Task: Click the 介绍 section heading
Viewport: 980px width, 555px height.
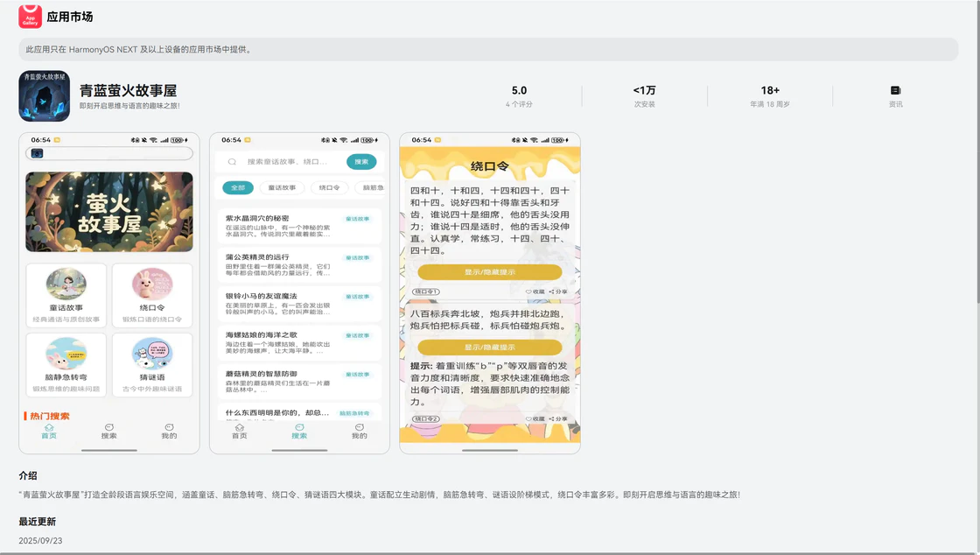Action: [x=28, y=475]
